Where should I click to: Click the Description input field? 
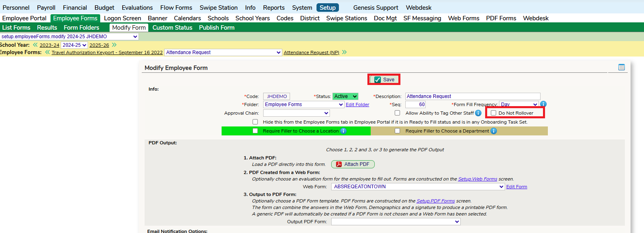(x=473, y=96)
